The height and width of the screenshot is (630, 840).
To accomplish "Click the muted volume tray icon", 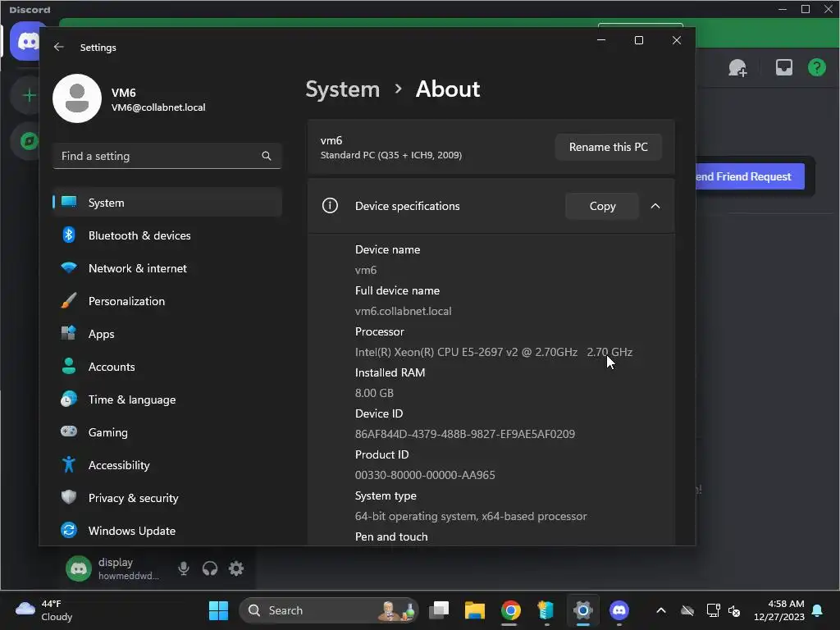I will [734, 610].
